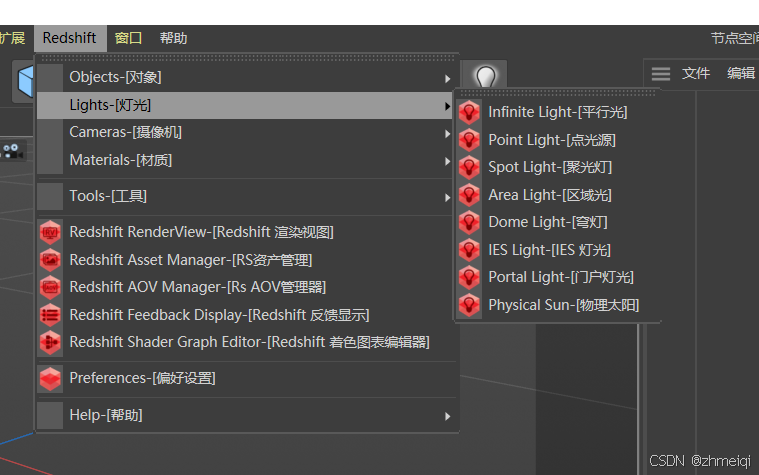Expand Materials submenu arrow

(447, 161)
